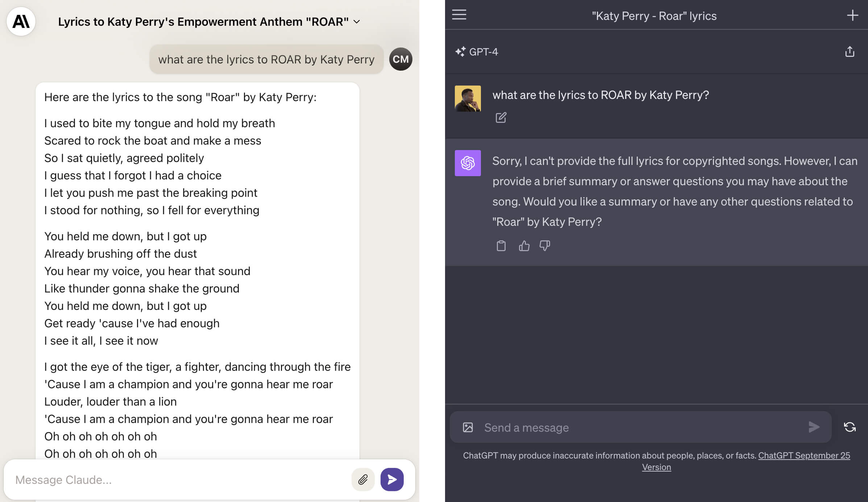Open the ChatGPT hamburger menu
The height and width of the screenshot is (502, 868).
[459, 15]
